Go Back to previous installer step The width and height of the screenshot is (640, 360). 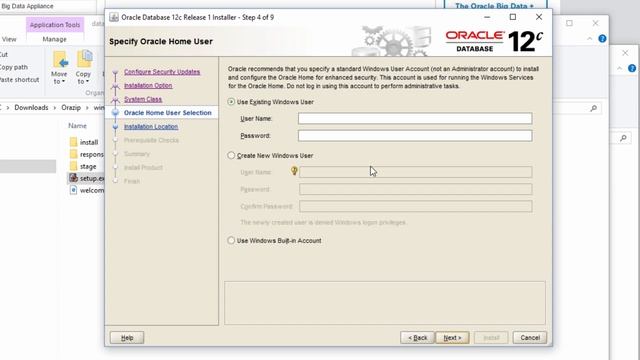[x=417, y=338]
